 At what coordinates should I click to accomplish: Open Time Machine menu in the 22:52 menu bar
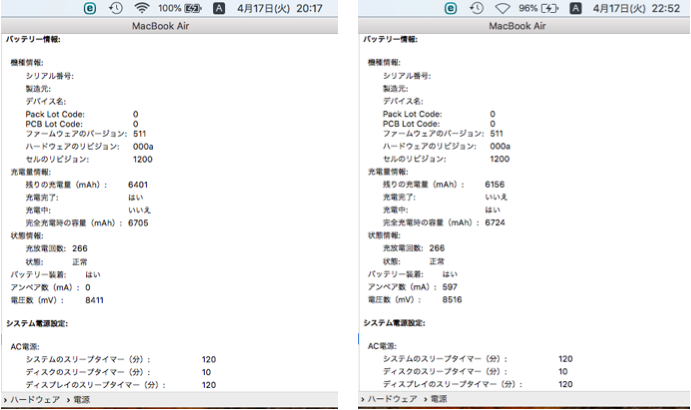point(476,8)
